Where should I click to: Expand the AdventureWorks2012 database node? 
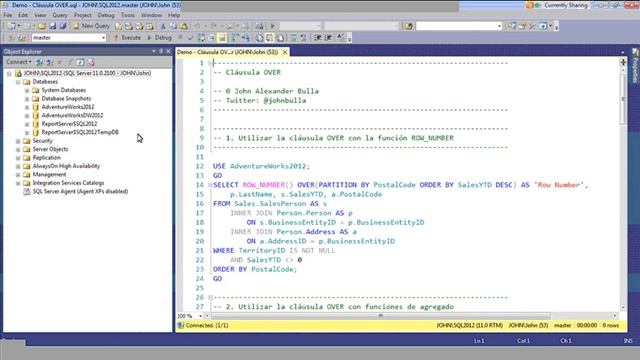click(x=27, y=107)
